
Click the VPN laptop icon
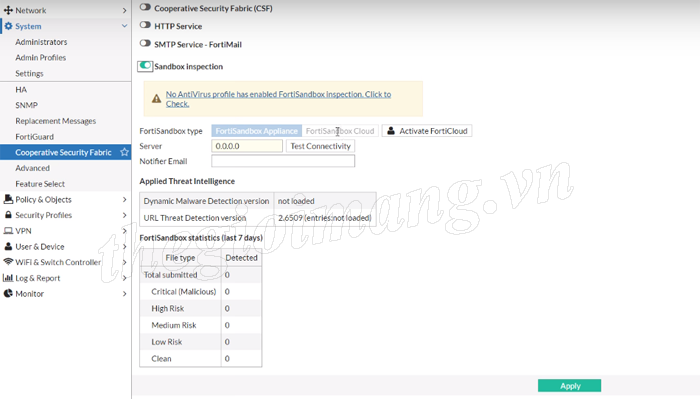(8, 231)
